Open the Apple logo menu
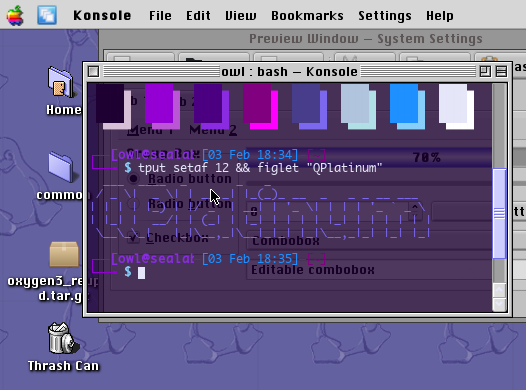Screen dimensions: 526x390 coord(15,15)
